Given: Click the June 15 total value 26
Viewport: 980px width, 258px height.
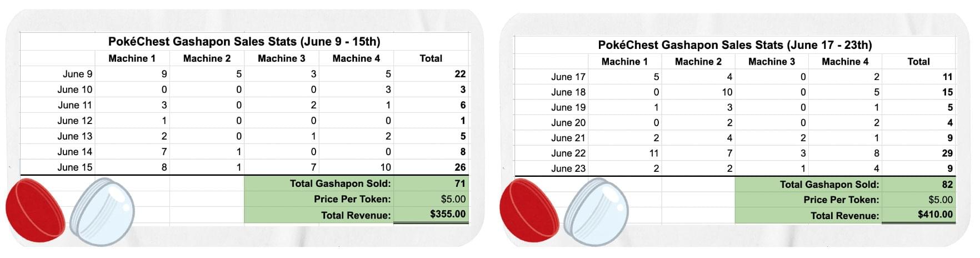Looking at the screenshot, I should click(x=460, y=167).
